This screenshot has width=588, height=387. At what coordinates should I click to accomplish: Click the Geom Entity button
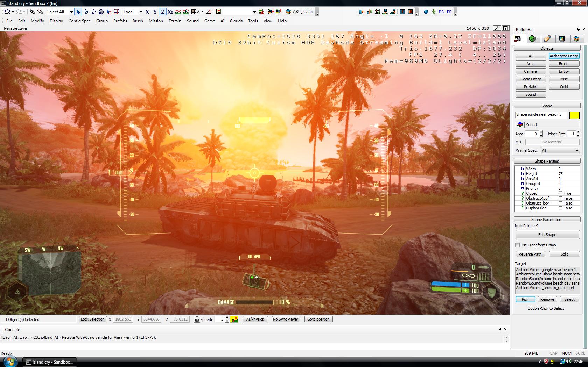coord(531,79)
